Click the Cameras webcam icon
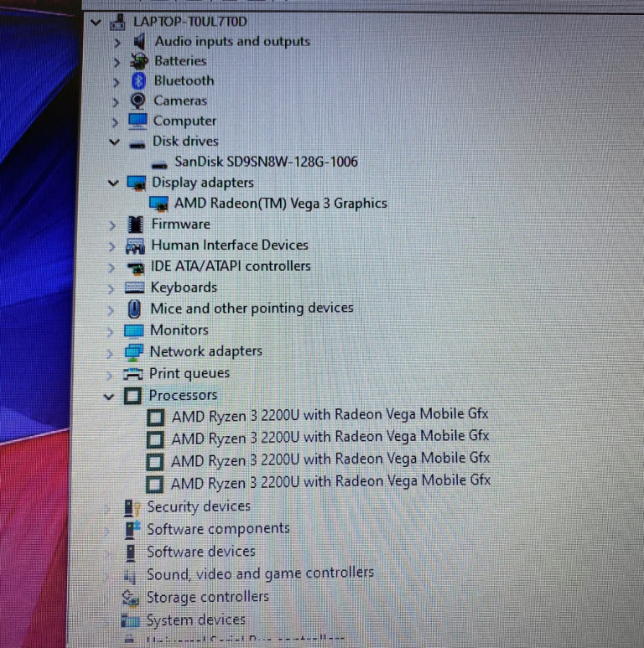The height and width of the screenshot is (648, 644). pos(138,101)
